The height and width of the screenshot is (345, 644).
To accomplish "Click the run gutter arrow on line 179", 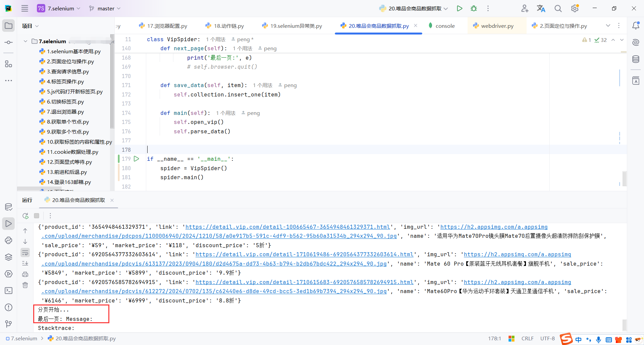I will [137, 159].
